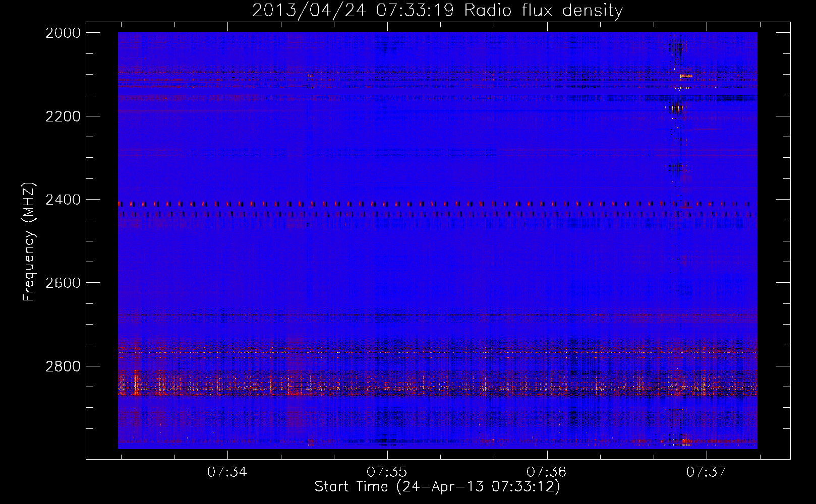
Task: Click the 2400 frequency axis label
Action: [x=63, y=200]
